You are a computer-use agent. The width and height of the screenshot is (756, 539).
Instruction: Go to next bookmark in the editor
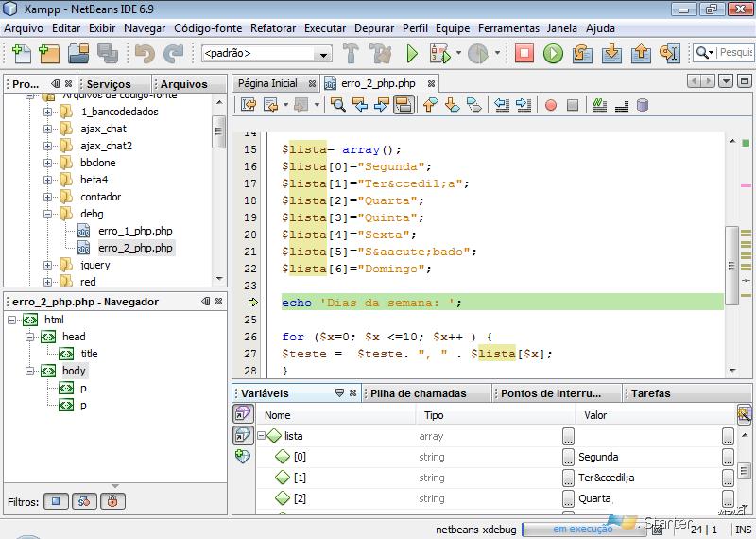click(x=452, y=105)
